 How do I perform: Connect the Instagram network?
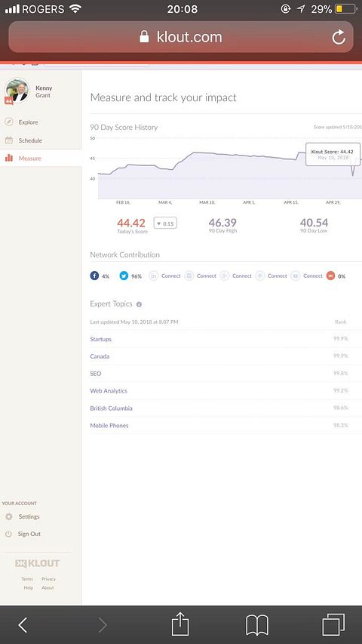[189, 276]
